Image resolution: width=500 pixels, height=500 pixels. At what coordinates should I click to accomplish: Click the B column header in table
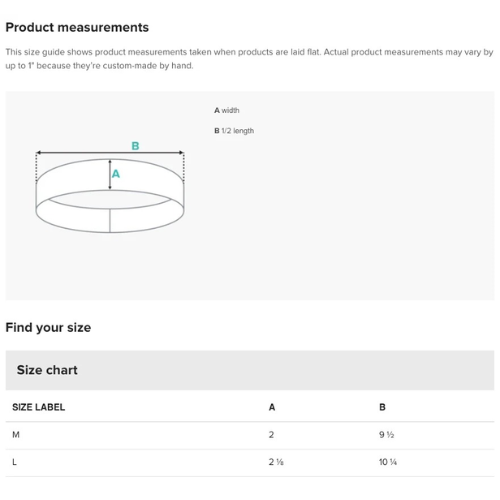pos(382,407)
